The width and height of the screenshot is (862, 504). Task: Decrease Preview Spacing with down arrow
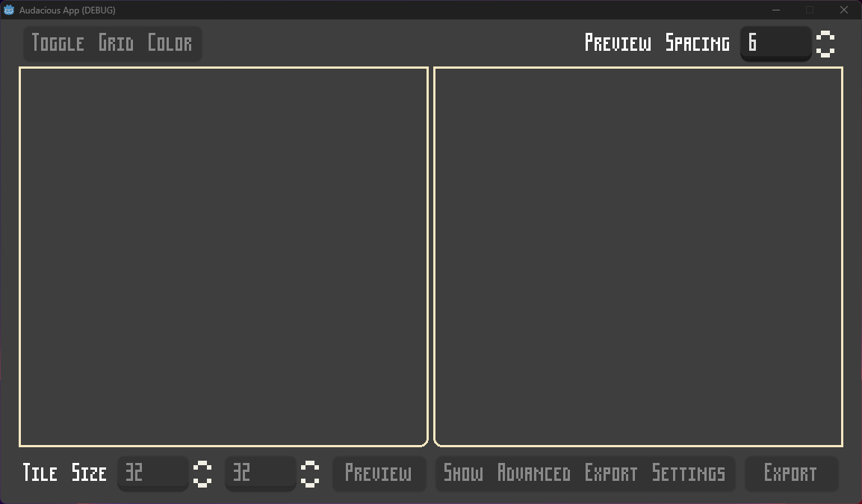(x=825, y=52)
